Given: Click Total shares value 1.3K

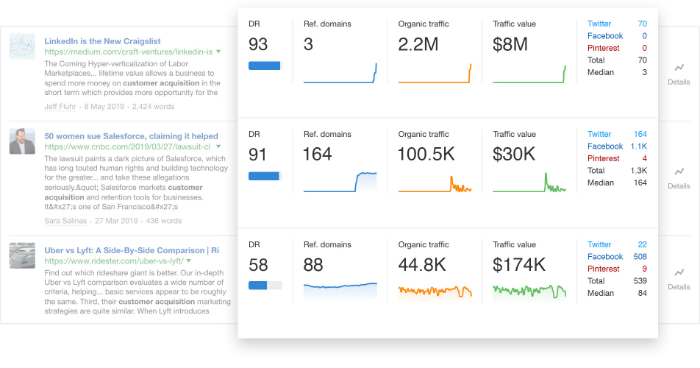Looking at the screenshot, I should (639, 170).
